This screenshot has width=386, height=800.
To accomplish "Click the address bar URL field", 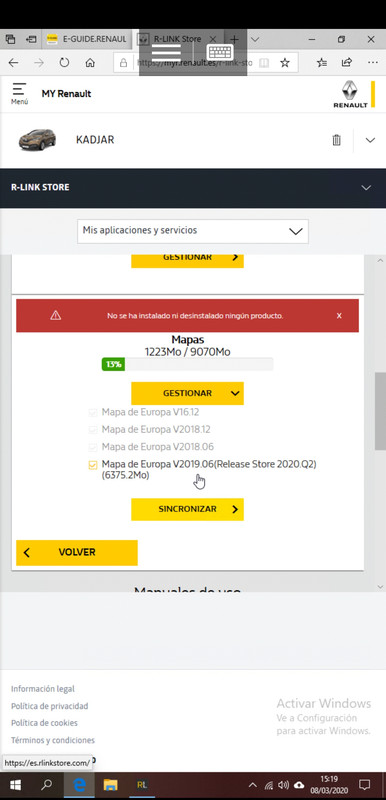I will (x=194, y=63).
